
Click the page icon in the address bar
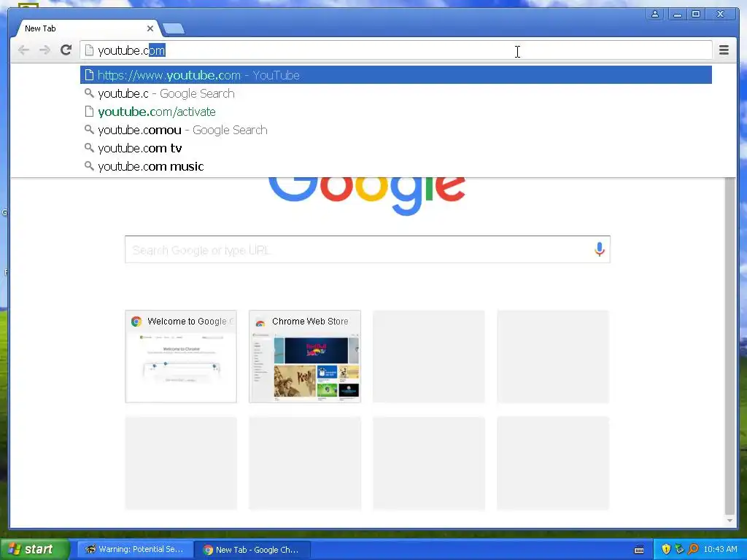pos(89,50)
